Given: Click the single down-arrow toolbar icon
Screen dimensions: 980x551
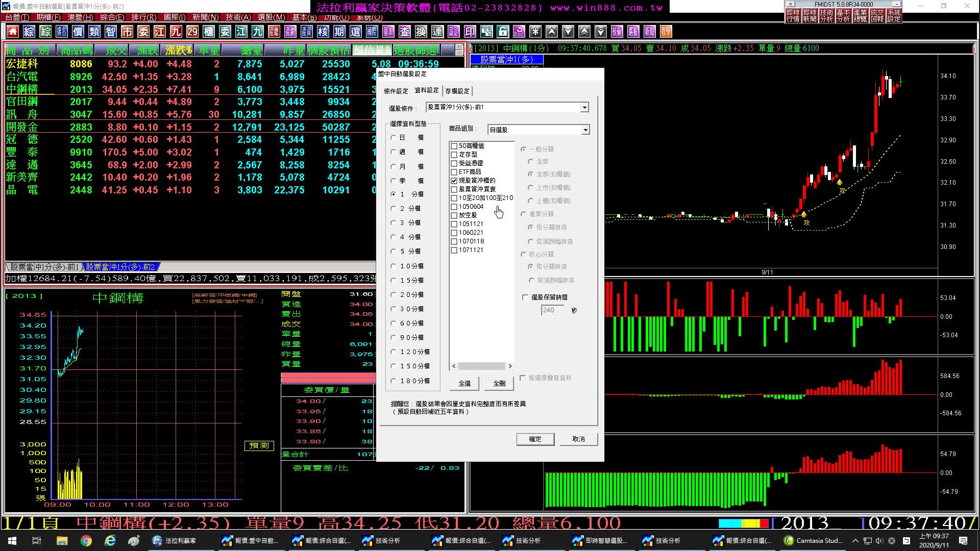Looking at the screenshot, I should [568, 32].
